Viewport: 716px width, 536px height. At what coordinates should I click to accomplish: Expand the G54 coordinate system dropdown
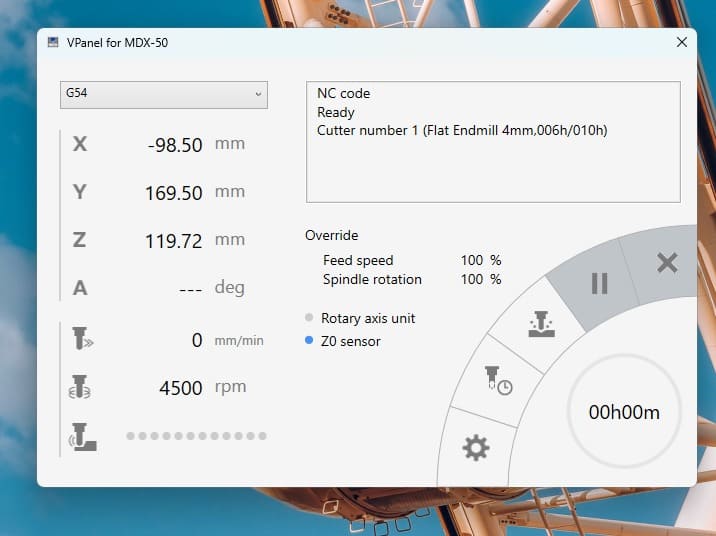[163, 95]
